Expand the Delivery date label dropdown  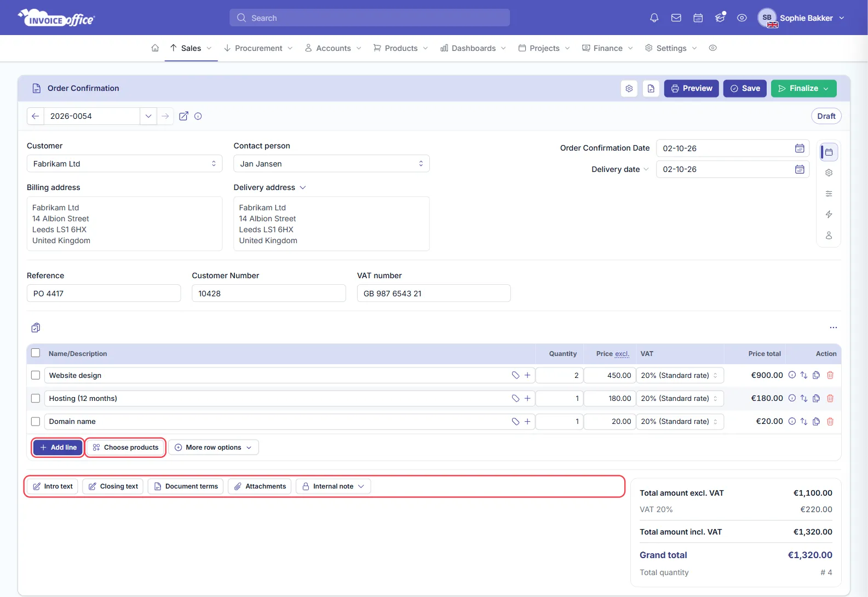coord(646,169)
